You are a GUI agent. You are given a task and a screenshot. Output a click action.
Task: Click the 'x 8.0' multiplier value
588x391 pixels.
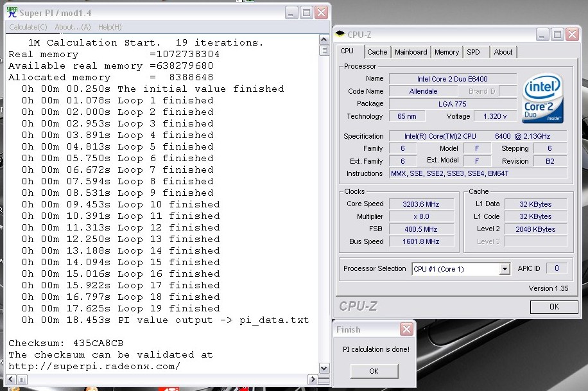coord(421,216)
